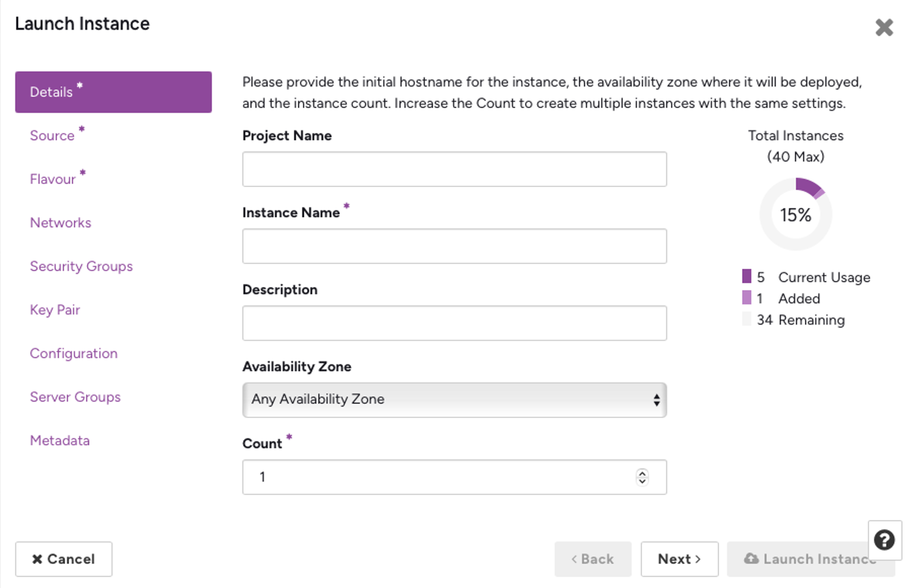Screen dimensions: 910x588
Task: Click into the Instance Name field
Action: pyautogui.click(x=454, y=246)
